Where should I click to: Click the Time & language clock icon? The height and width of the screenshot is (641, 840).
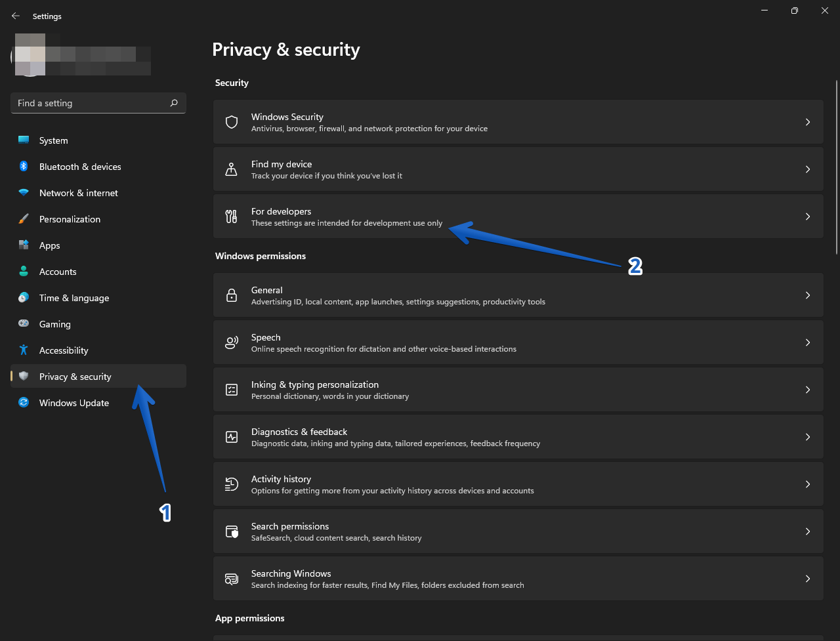[x=24, y=298]
